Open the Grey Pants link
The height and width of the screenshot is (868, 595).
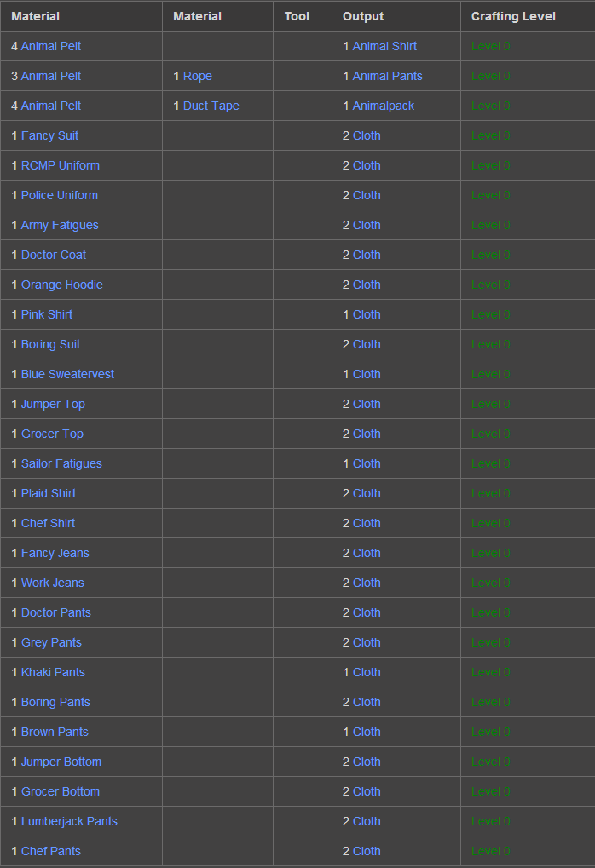coord(51,643)
